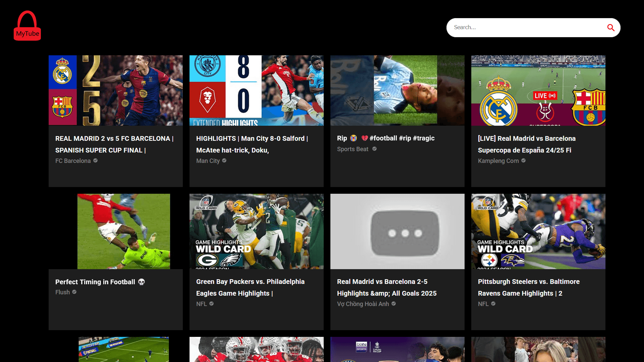The height and width of the screenshot is (362, 644).
Task: Click the MyTube logo icon
Action: pos(27,26)
